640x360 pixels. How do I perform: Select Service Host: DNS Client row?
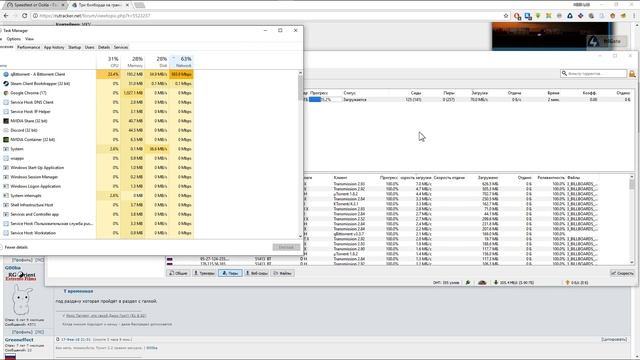click(x=97, y=102)
